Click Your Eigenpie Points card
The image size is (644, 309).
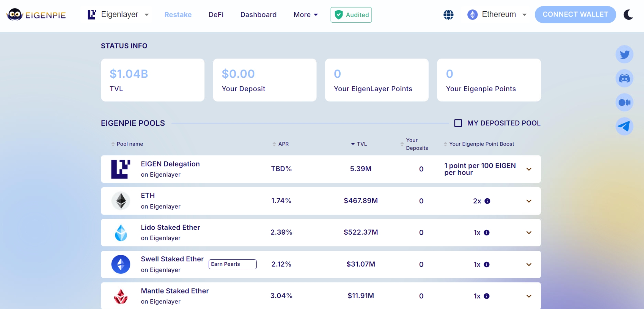click(489, 80)
